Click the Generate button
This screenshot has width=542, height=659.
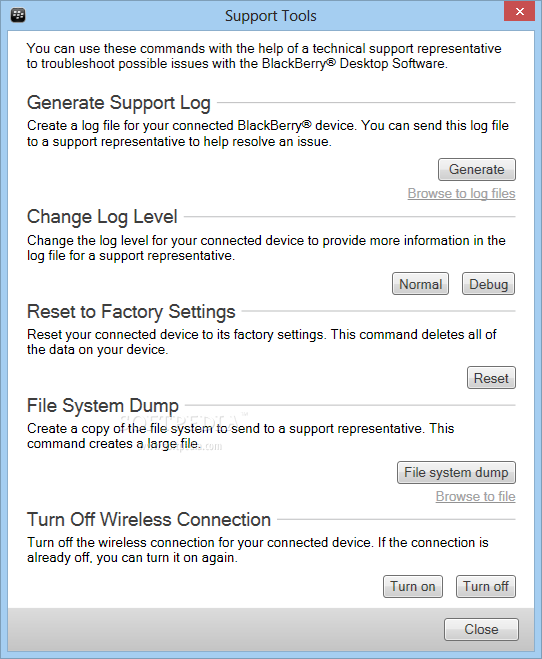476,169
